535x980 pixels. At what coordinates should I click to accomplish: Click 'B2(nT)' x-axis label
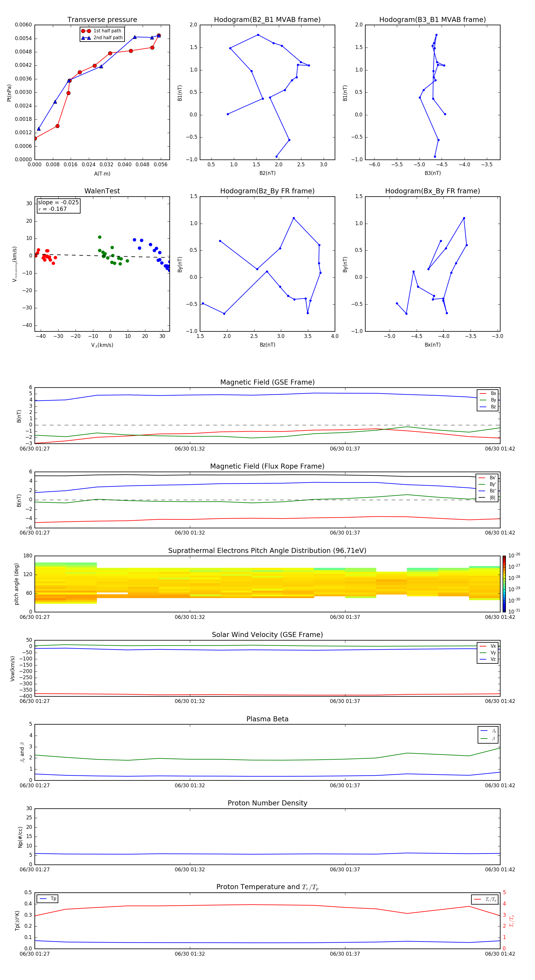pos(267,173)
